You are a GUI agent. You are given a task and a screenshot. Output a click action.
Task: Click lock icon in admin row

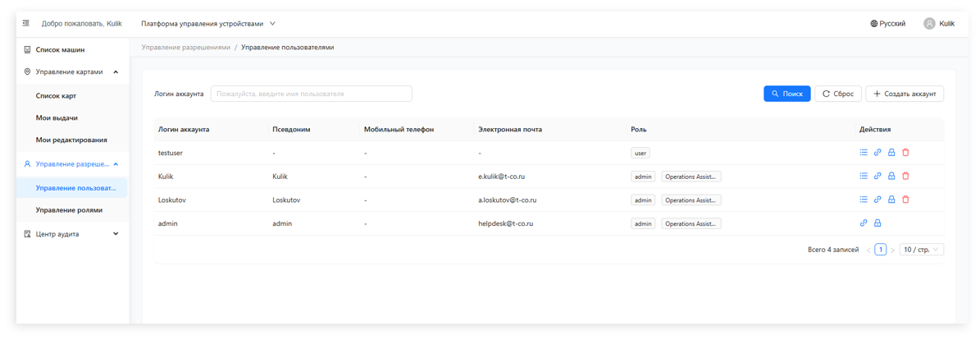877,223
